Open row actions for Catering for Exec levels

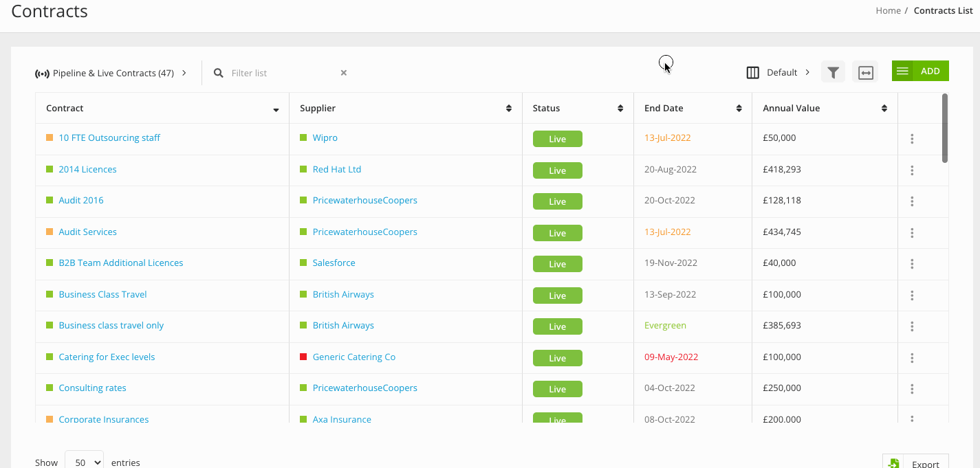[912, 358]
